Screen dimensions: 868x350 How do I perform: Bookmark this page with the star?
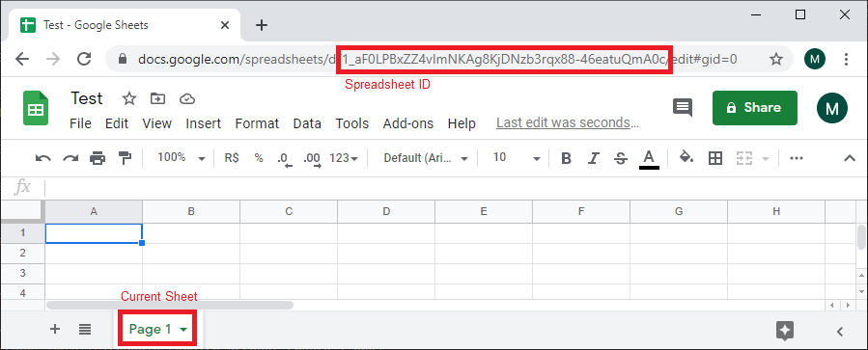pos(776,59)
